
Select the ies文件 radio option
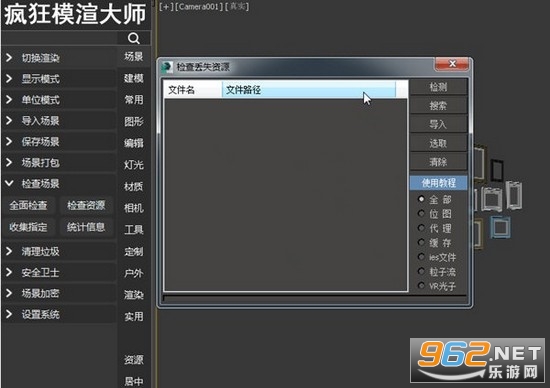[421, 257]
